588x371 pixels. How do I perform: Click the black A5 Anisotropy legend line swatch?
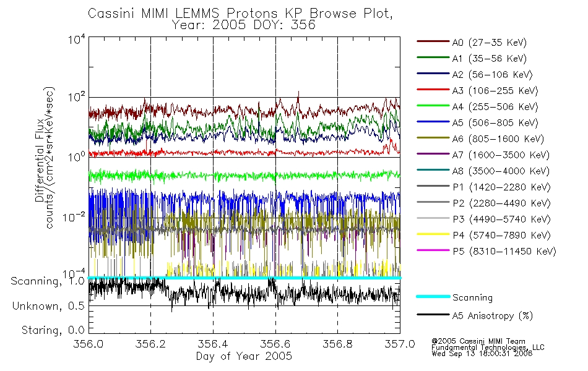coord(433,315)
